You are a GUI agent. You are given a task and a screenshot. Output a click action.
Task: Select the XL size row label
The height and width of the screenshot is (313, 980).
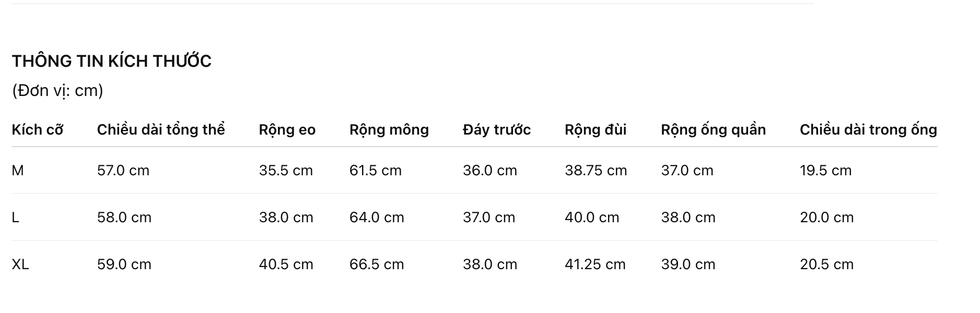tap(20, 264)
